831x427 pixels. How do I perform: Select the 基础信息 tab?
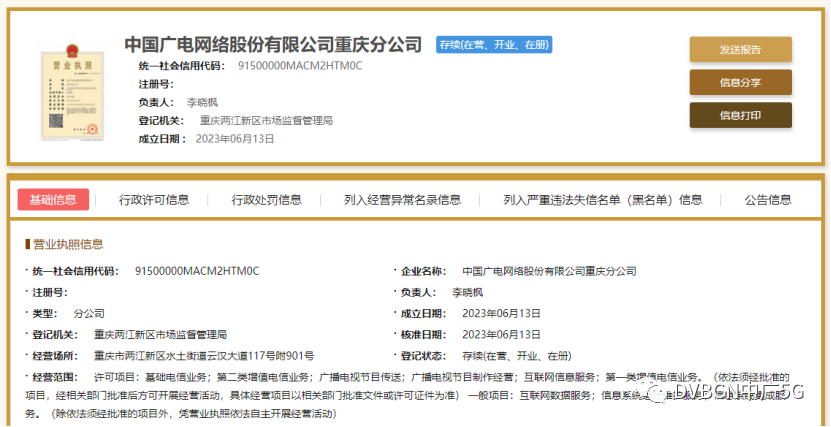pos(53,200)
